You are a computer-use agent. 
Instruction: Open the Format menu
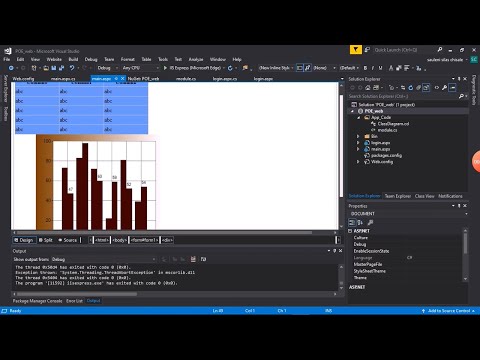click(x=128, y=59)
